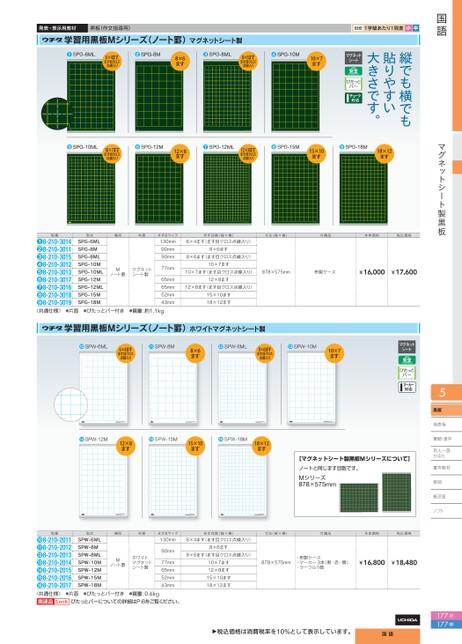
Task: Click the green 安全 icon in the whiteboard section
Action: 407,360
